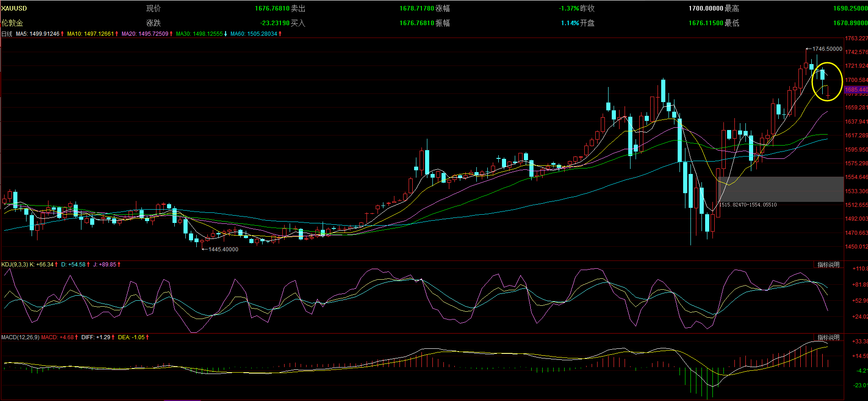This screenshot has width=868, height=401.
Task: Click the 1445.40000 low price marker
Action: [x=223, y=249]
